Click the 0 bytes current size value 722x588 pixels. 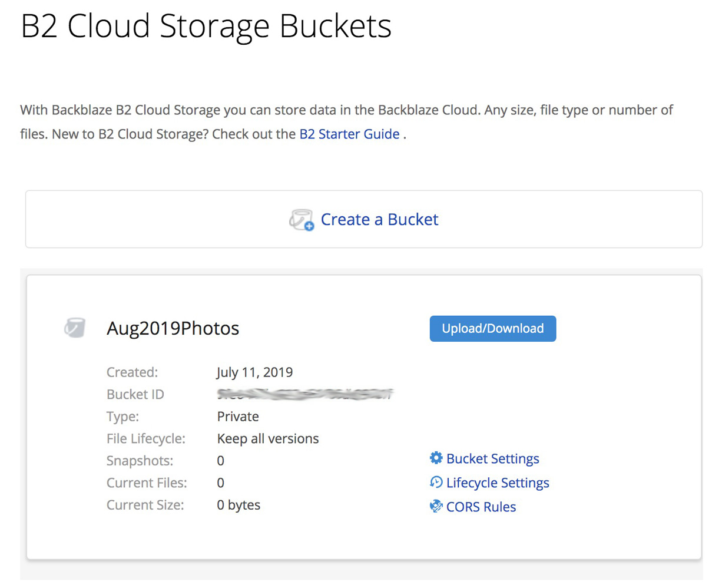coord(239,505)
